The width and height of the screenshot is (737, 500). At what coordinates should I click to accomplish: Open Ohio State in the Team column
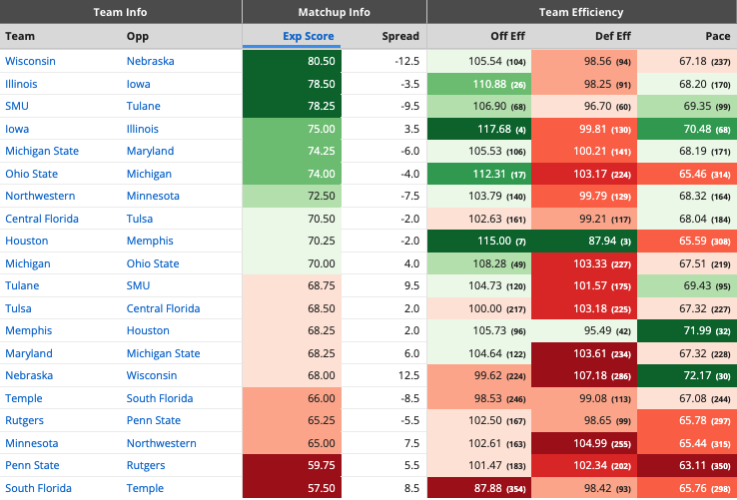[x=31, y=174]
